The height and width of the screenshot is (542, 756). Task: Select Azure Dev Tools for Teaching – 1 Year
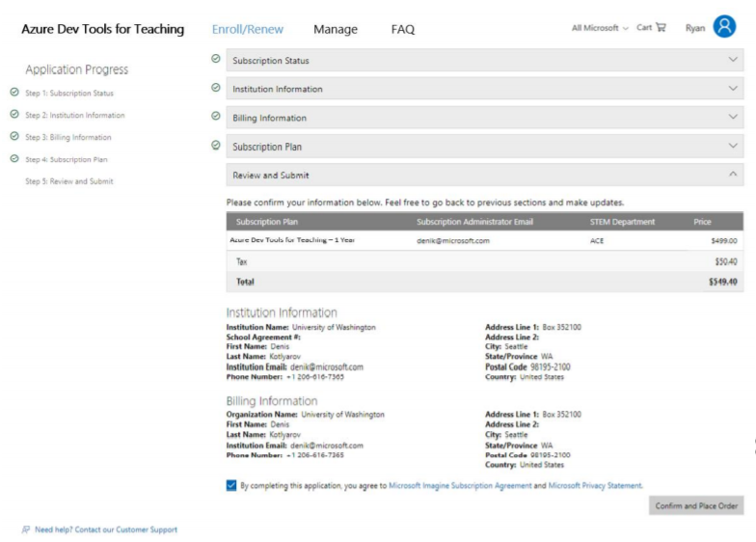click(292, 240)
